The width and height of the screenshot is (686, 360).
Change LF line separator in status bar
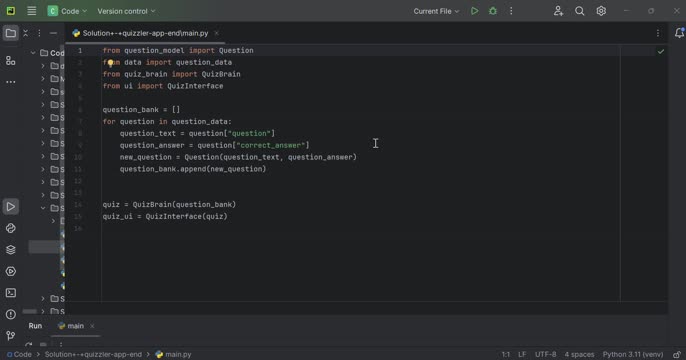(522, 354)
